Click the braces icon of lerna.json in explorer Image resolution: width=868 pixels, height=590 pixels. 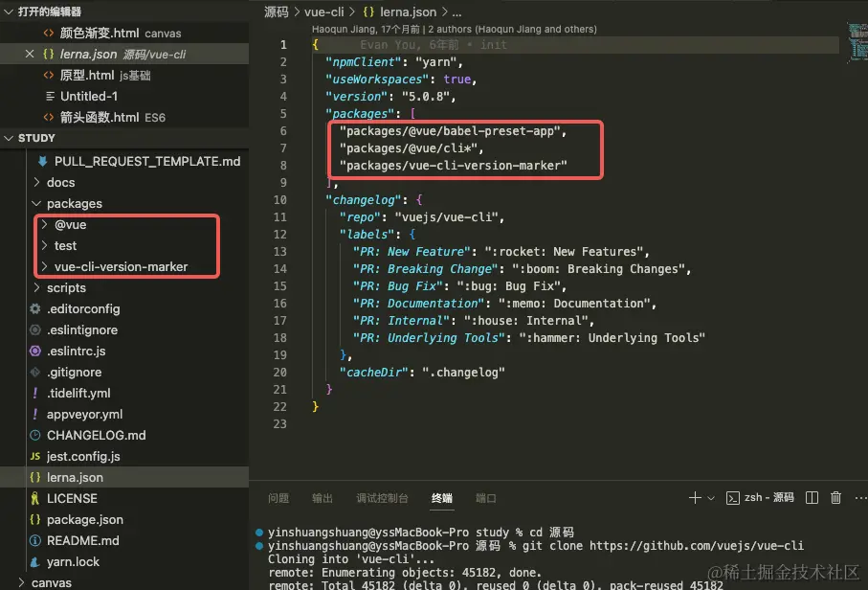coord(34,477)
